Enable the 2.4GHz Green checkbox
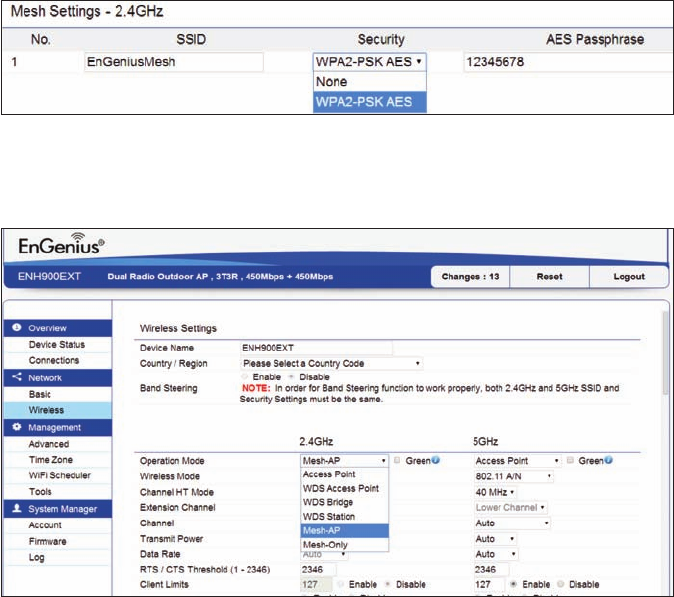This screenshot has width=674, height=597. coord(397,460)
